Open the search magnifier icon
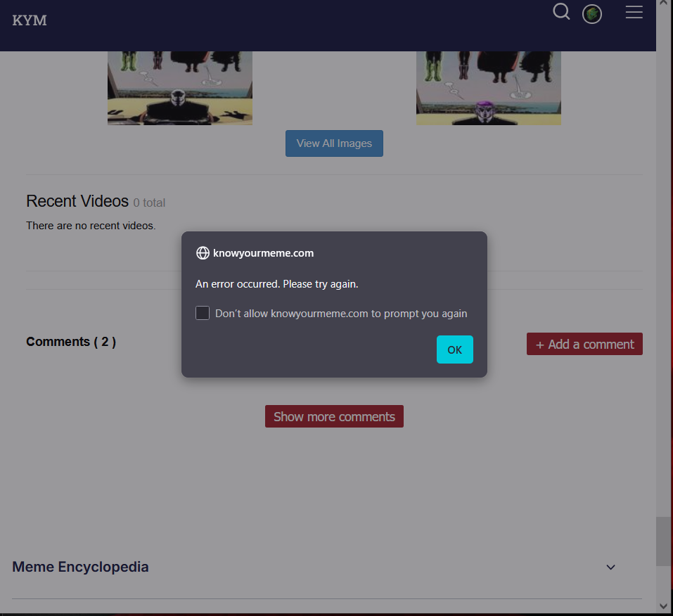Image resolution: width=673 pixels, height=616 pixels. pyautogui.click(x=561, y=12)
